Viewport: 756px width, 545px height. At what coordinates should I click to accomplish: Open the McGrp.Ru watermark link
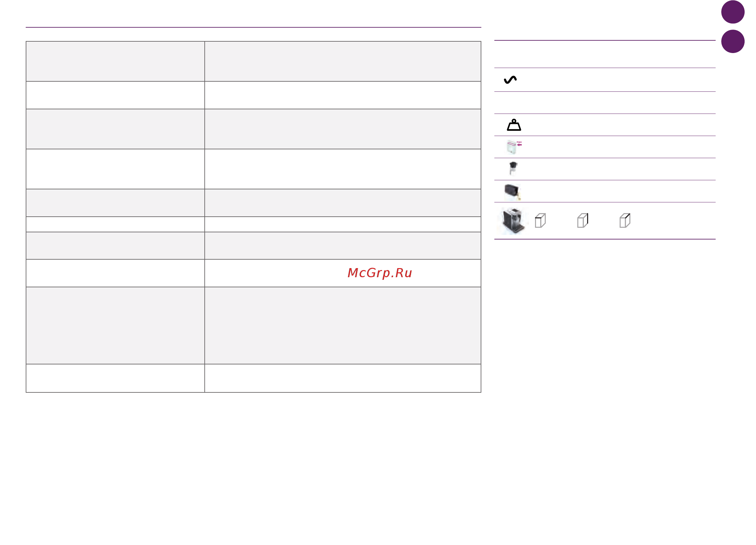pos(380,273)
